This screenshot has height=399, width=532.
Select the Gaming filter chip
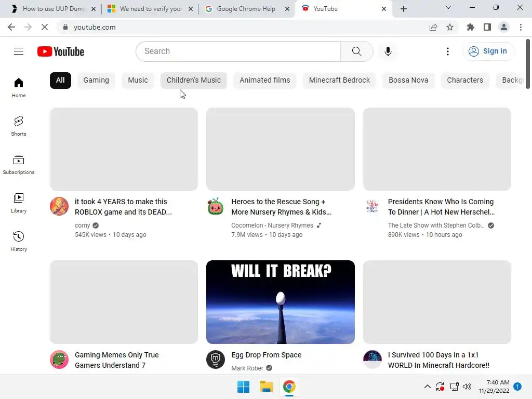[96, 81]
